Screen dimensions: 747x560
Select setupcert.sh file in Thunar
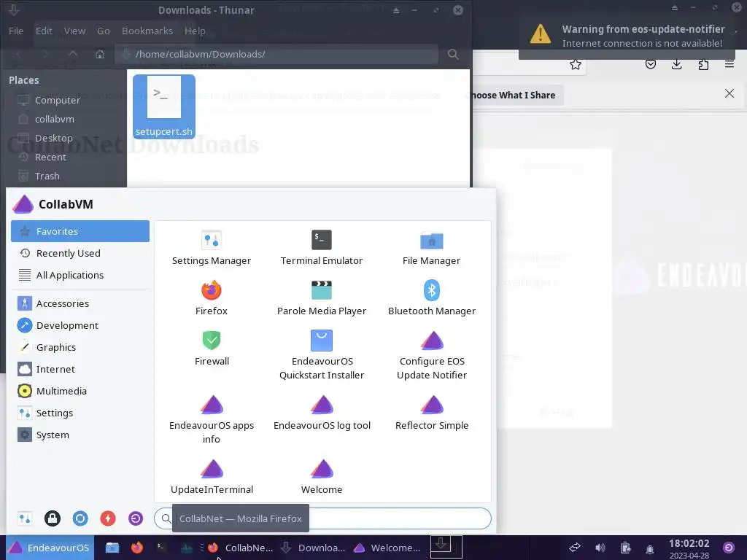point(164,106)
